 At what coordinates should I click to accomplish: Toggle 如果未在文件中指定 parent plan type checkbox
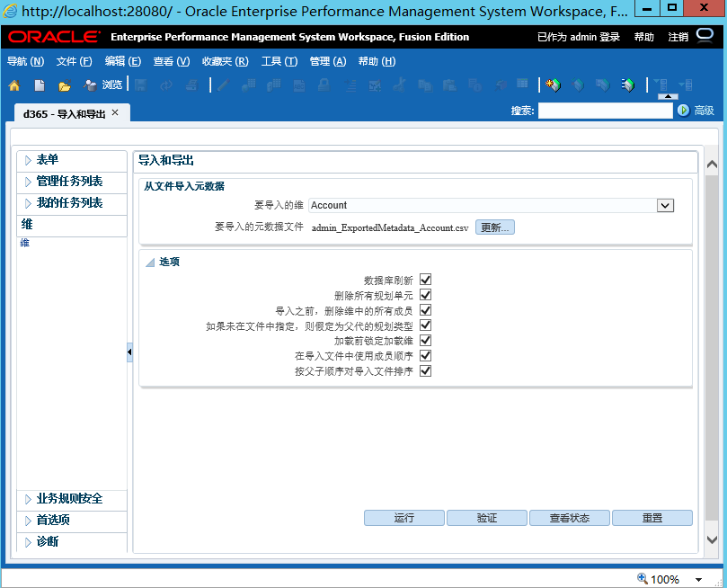(425, 325)
